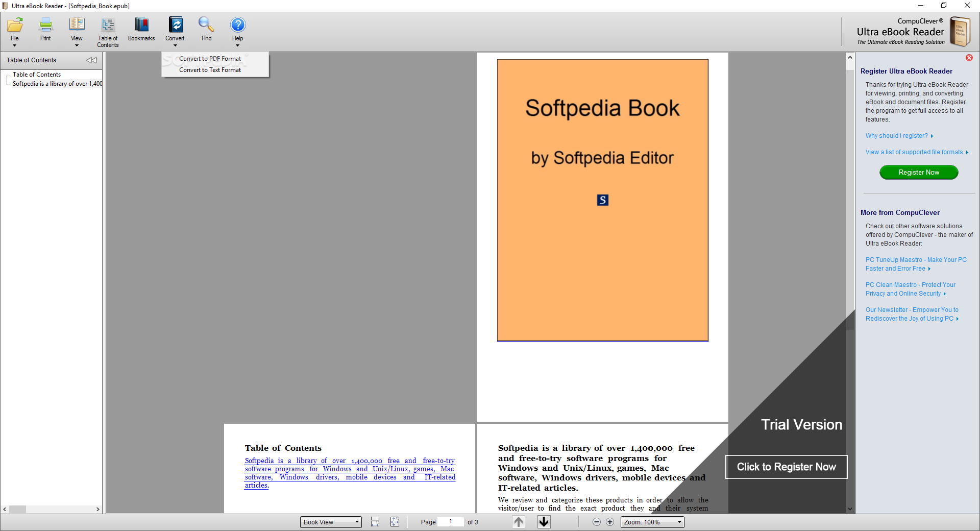Open the Book View dropdown
The height and width of the screenshot is (531, 980).
click(x=331, y=522)
